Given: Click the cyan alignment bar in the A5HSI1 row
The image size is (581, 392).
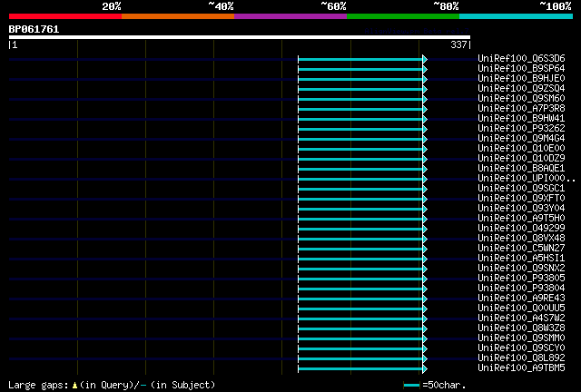Looking at the screenshot, I should tap(360, 260).
